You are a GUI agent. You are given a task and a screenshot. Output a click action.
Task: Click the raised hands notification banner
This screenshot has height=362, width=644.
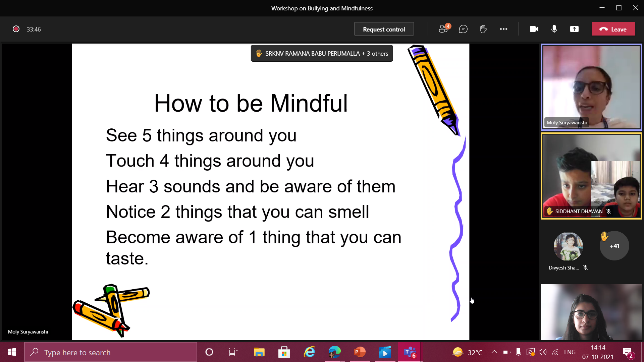pos(322,53)
